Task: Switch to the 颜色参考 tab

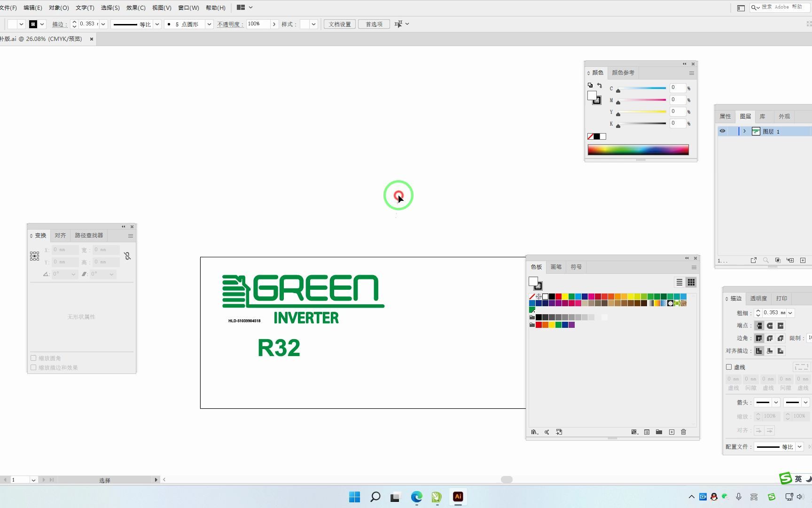Action: (623, 73)
